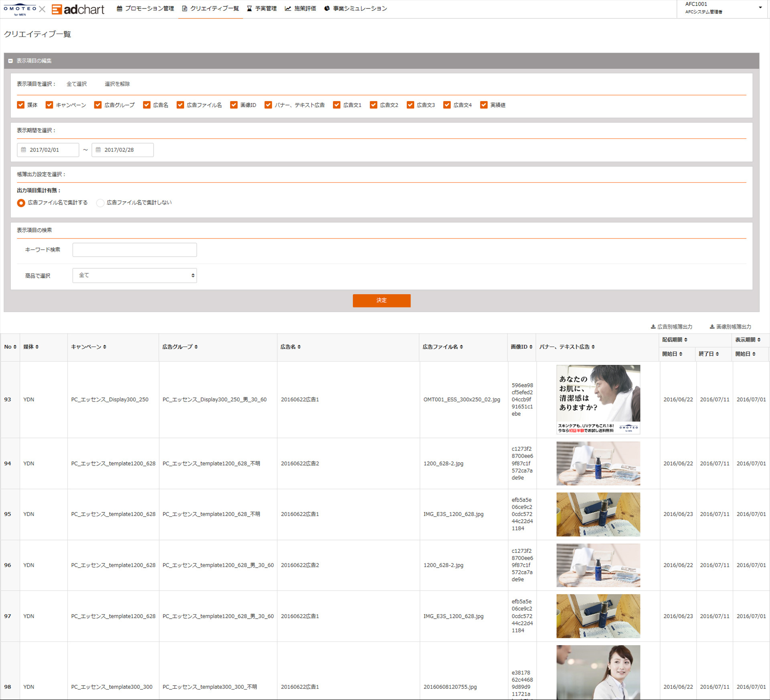Click the 画像別帳簿出力 download icon

coord(712,327)
